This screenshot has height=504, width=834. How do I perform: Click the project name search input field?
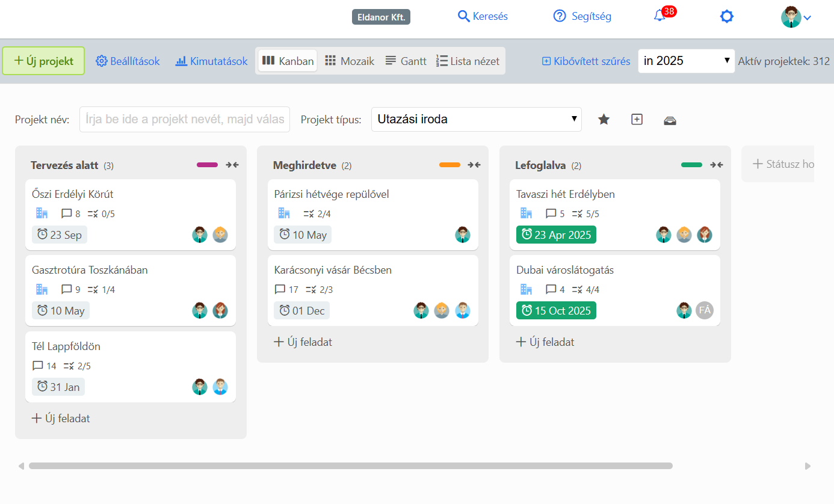click(185, 119)
